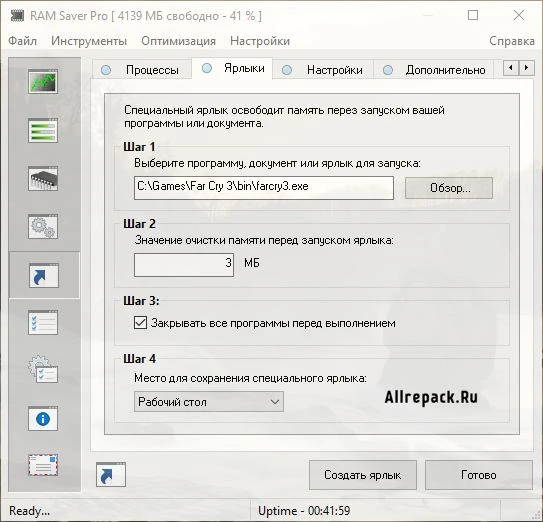Open the RAM chip sidebar icon
Image resolution: width=543 pixels, height=522 pixels.
(43, 178)
